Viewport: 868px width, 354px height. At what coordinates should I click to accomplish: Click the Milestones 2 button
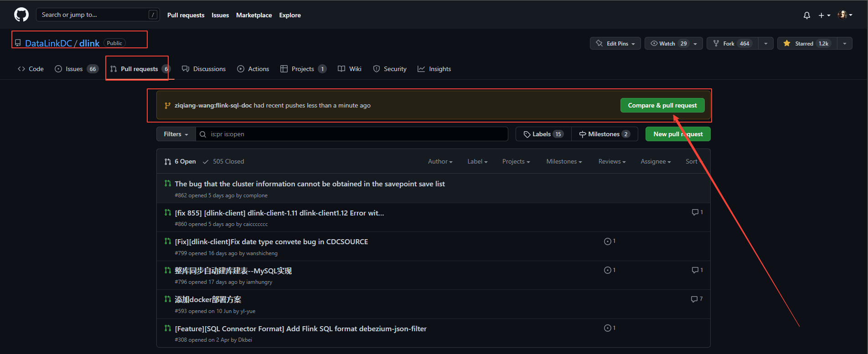(x=604, y=134)
